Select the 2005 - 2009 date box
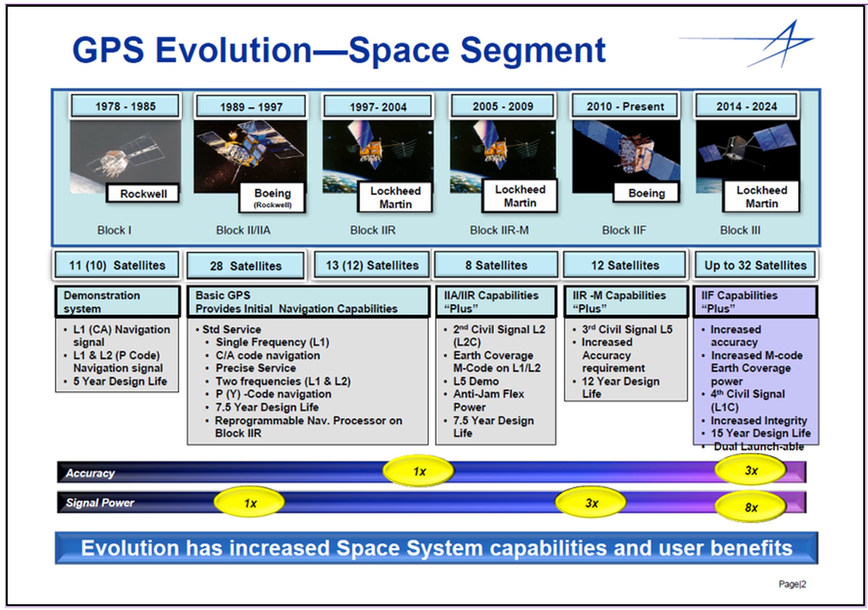This screenshot has height=610, width=868. 503,106
